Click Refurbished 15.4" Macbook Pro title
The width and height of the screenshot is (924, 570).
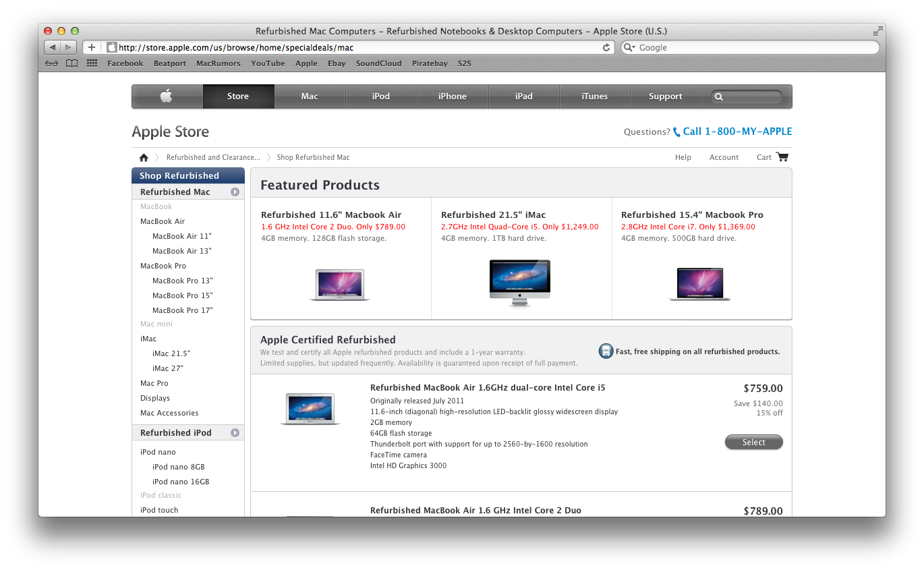692,215
